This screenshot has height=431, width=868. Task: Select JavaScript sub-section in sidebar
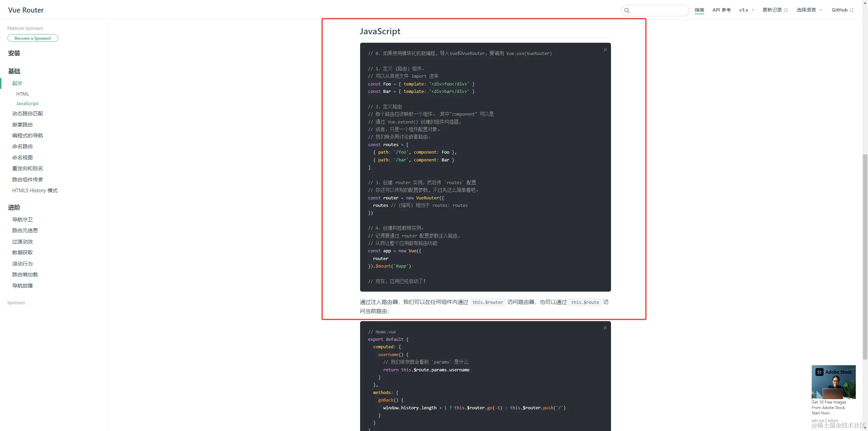point(27,103)
